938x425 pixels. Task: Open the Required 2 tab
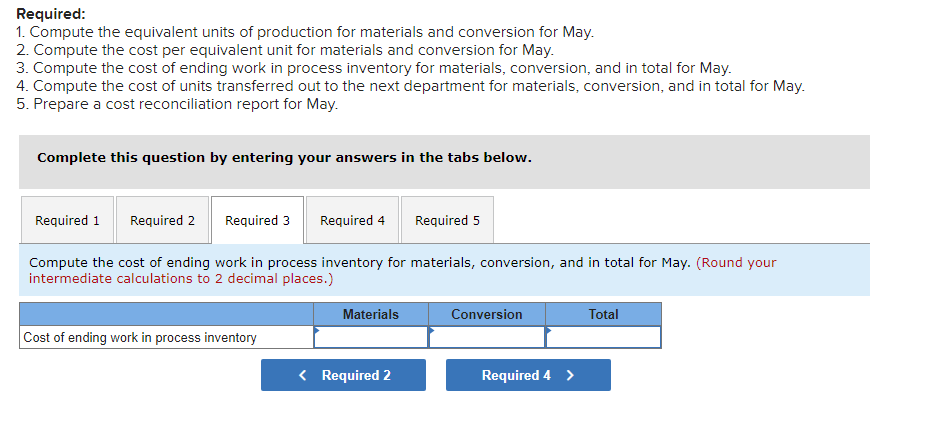(162, 220)
